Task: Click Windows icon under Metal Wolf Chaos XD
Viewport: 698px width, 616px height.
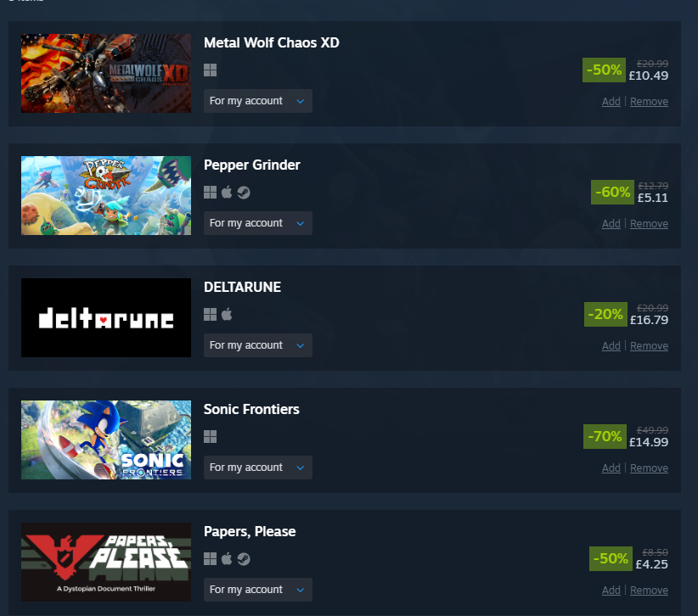Action: tap(210, 70)
